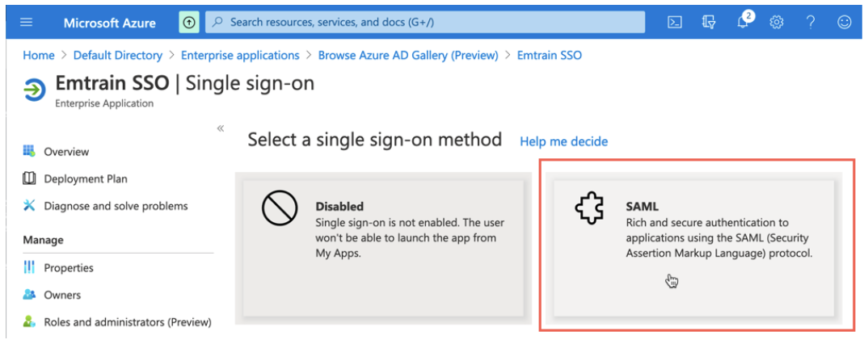Click the Manage section heading

(x=43, y=240)
